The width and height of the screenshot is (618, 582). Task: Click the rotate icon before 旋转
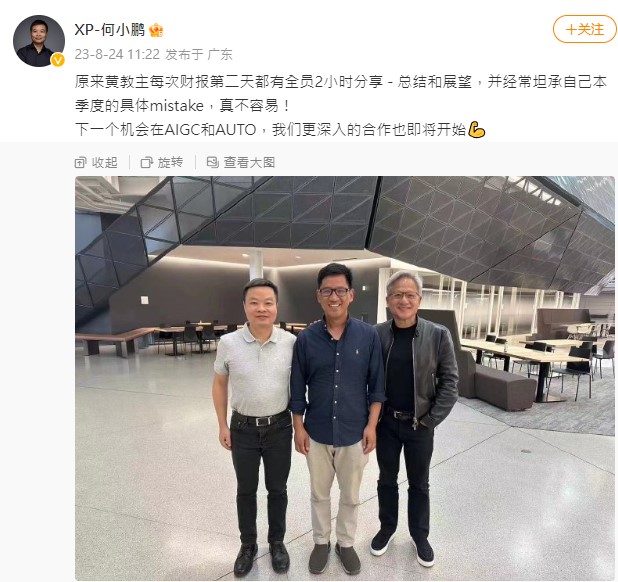coord(147,162)
